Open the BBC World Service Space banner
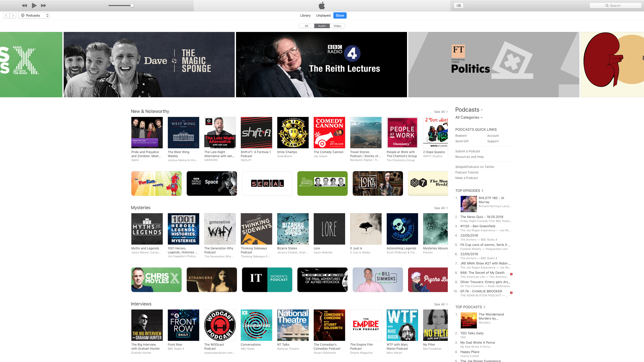Screen dimensions: 644x362 coord(212,184)
